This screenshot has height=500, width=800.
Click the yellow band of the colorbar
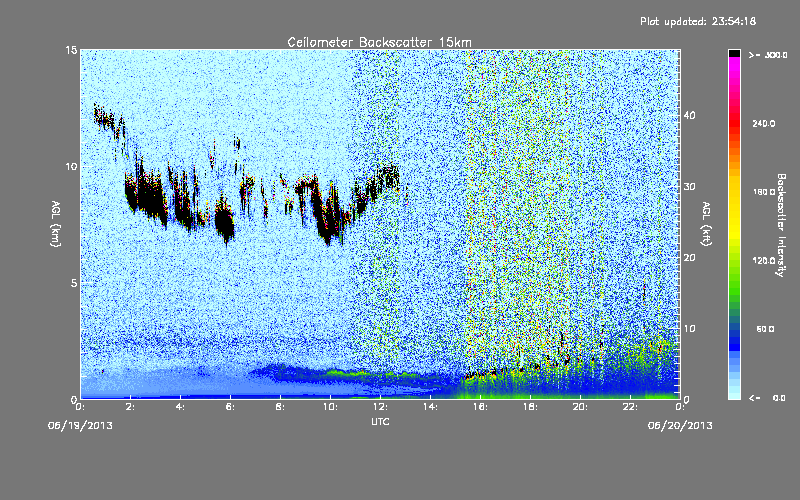[x=734, y=209]
